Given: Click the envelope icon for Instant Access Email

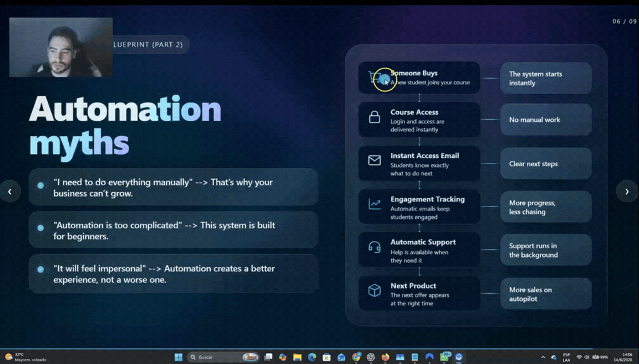Looking at the screenshot, I should coord(374,160).
